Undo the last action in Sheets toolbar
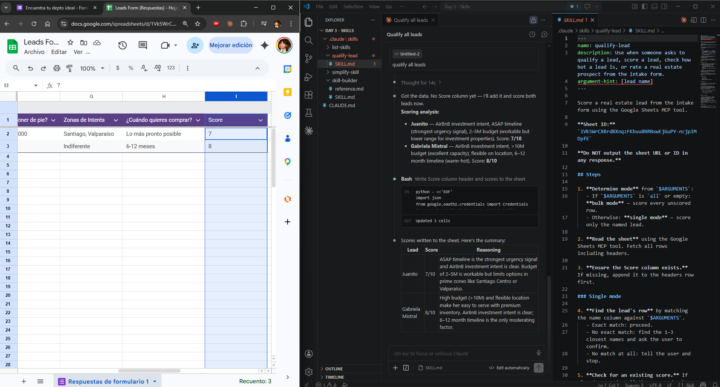The image size is (720, 387). click(x=30, y=68)
